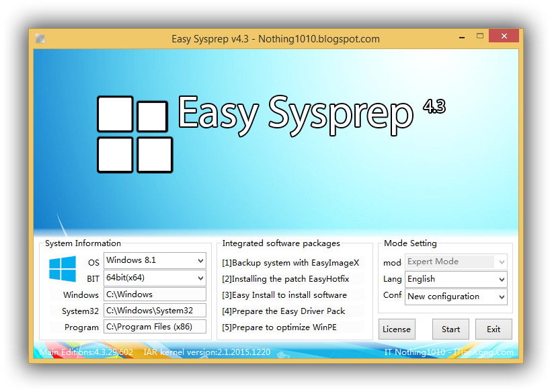Click the System32 path input field

155,311
